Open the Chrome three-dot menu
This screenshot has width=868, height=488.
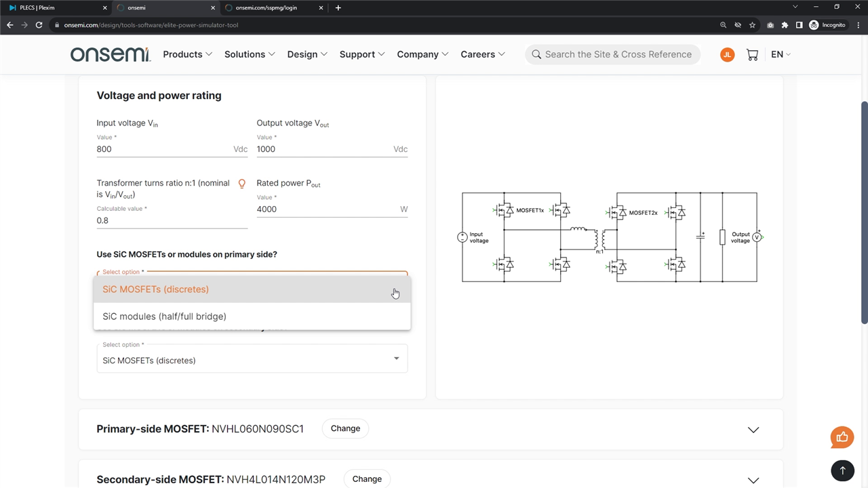857,25
